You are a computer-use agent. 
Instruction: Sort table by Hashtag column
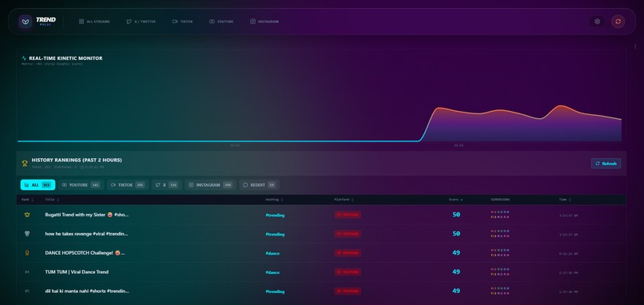[274, 200]
